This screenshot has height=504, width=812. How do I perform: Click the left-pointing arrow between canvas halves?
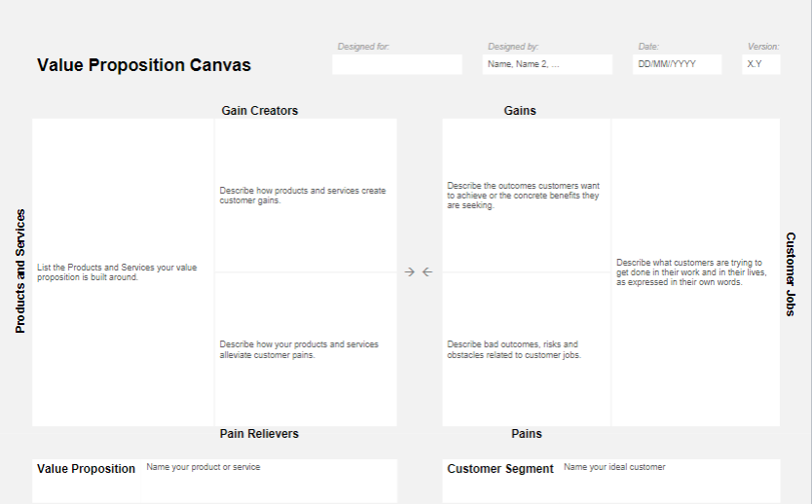(x=427, y=271)
